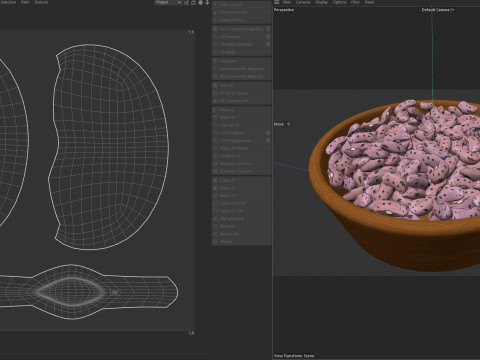Choose Line Up UV command
Viewport: 480px width, 360px height.
[242, 125]
